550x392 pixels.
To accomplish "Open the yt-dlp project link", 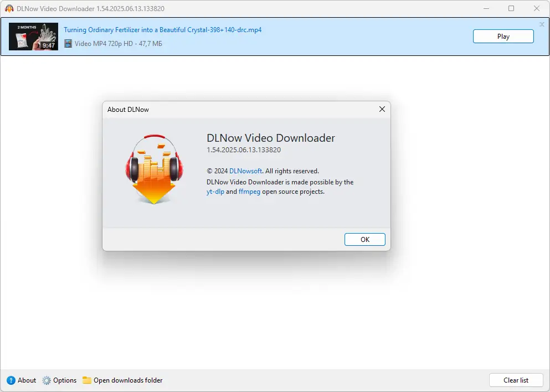I will pyautogui.click(x=215, y=192).
